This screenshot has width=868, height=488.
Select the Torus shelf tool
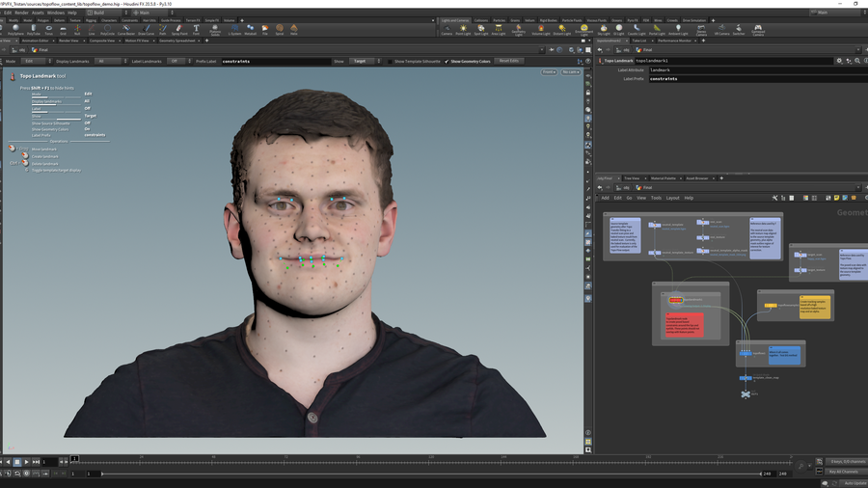point(49,30)
